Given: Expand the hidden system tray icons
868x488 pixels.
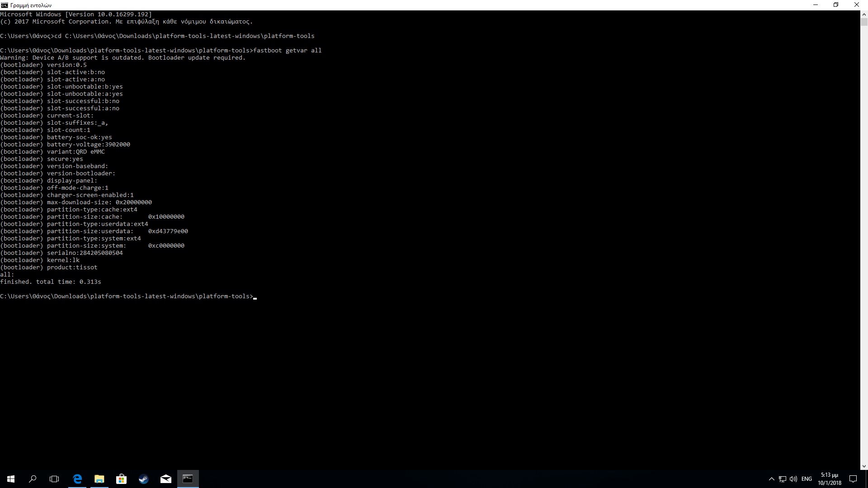Looking at the screenshot, I should (x=771, y=479).
